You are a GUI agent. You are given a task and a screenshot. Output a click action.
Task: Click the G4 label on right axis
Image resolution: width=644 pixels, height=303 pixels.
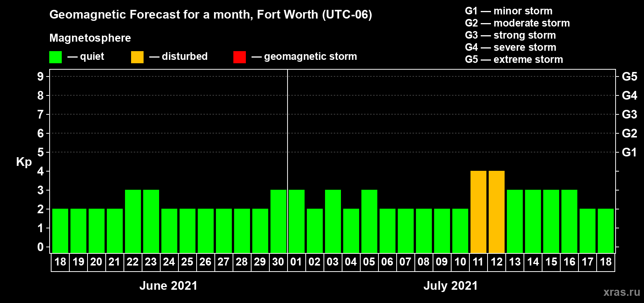(630, 95)
